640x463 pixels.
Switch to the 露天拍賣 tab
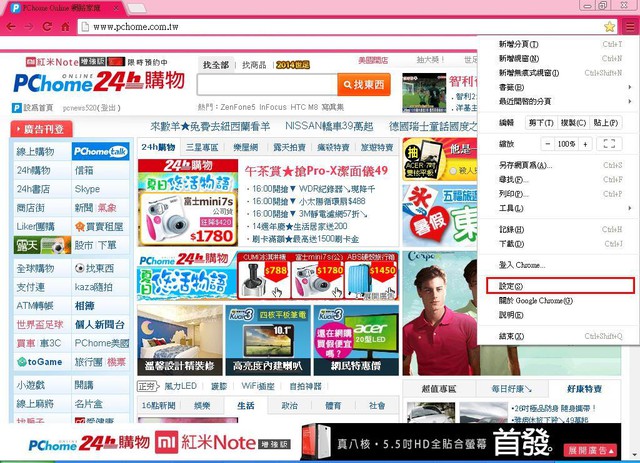click(289, 147)
